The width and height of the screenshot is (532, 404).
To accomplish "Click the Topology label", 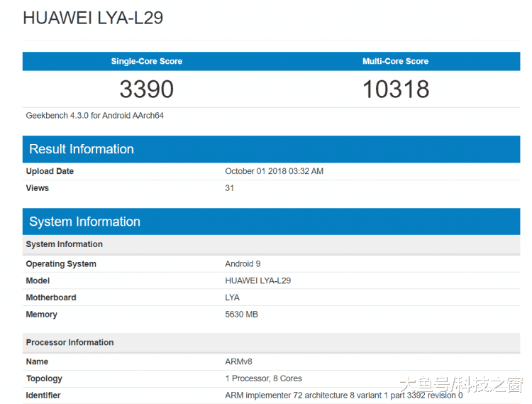I will pyautogui.click(x=44, y=378).
